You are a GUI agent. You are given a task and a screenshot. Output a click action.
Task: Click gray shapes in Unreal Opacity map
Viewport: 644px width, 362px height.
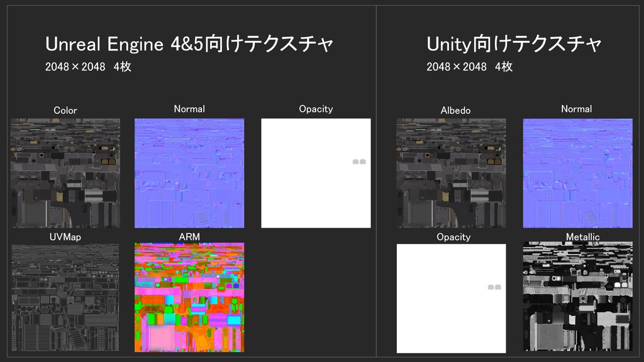(359, 162)
